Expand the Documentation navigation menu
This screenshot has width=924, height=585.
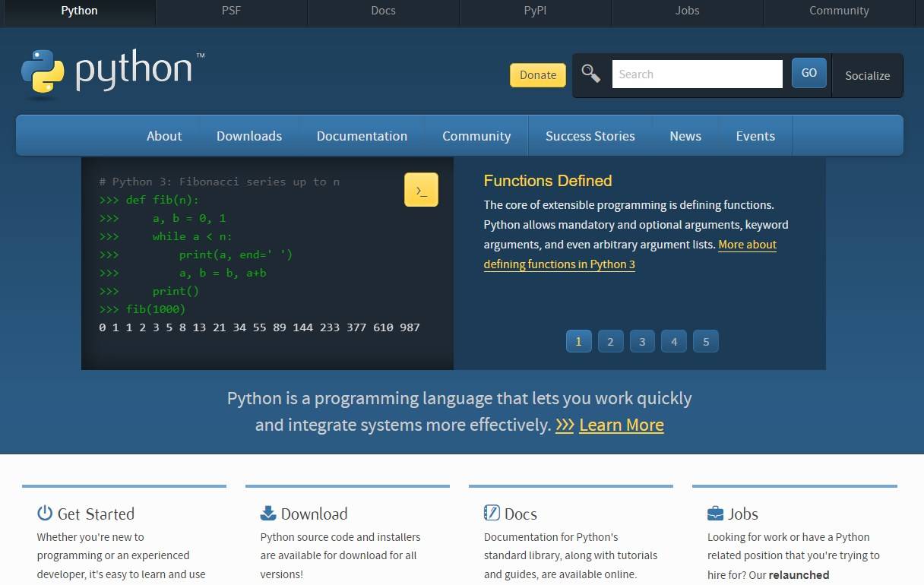(x=362, y=136)
